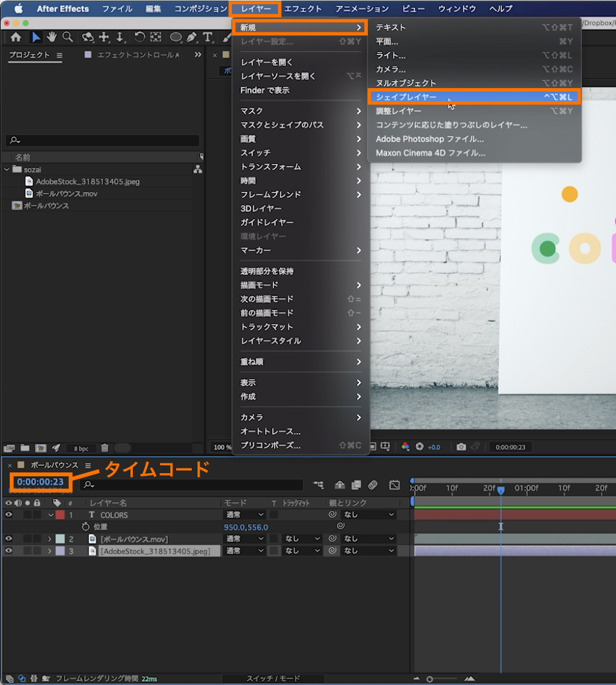Open the graph editor icon in timeline
This screenshot has width=616, height=685.
click(394, 485)
